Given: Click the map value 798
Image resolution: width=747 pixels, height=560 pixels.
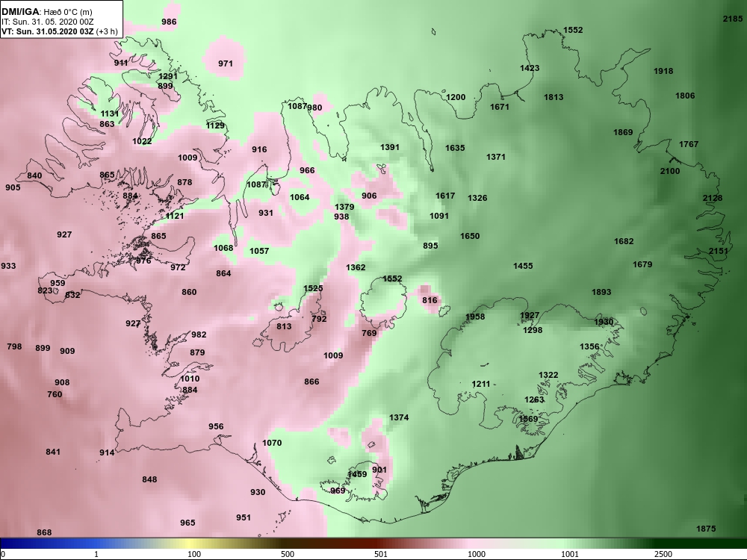Looking at the screenshot, I should click(14, 346).
